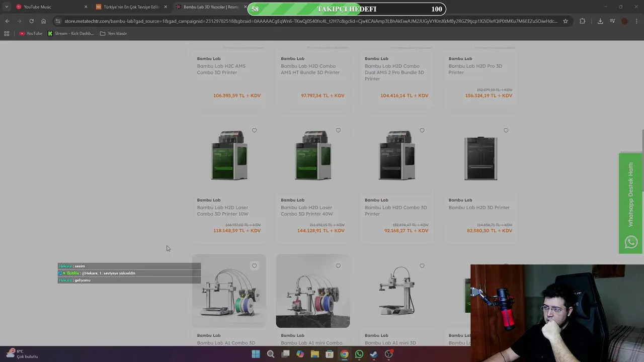Open Bambu Lab H2D Pro 3D Printer link

(x=475, y=69)
